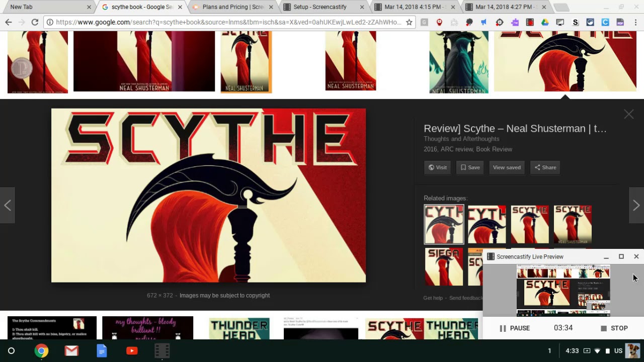Click the blue megaphone extension icon
The height and width of the screenshot is (362, 644).
pos(484,22)
